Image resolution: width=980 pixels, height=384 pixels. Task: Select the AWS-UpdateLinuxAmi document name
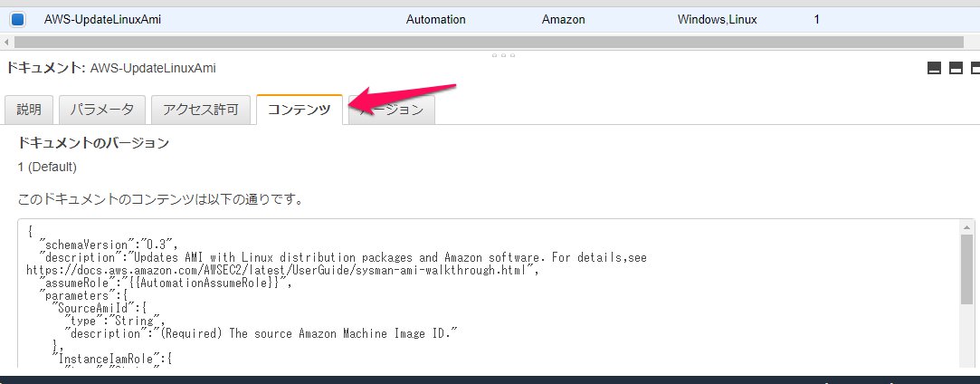click(102, 19)
